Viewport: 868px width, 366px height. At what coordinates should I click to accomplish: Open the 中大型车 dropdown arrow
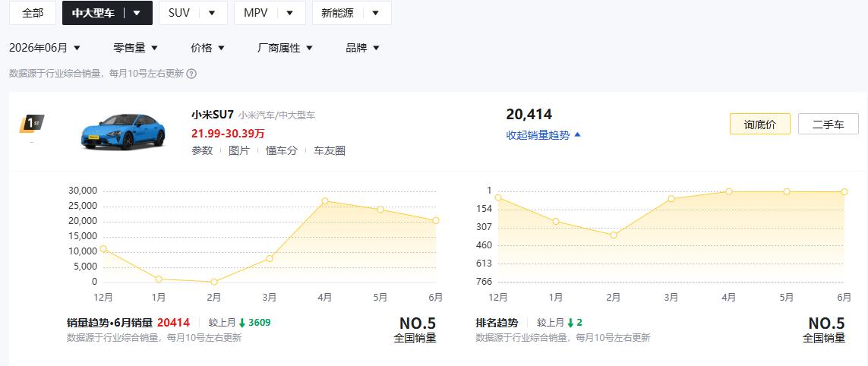137,13
